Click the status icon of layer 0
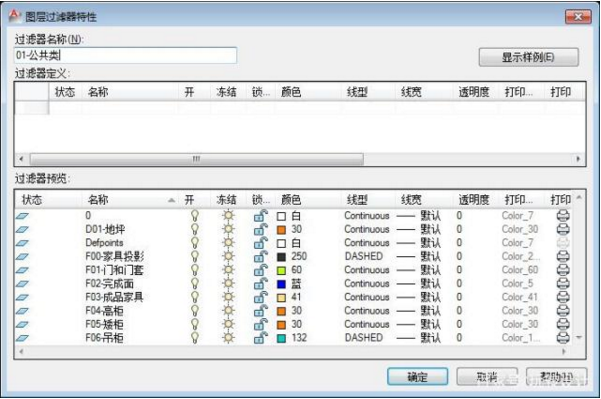The height and width of the screenshot is (399, 601). click(22, 216)
